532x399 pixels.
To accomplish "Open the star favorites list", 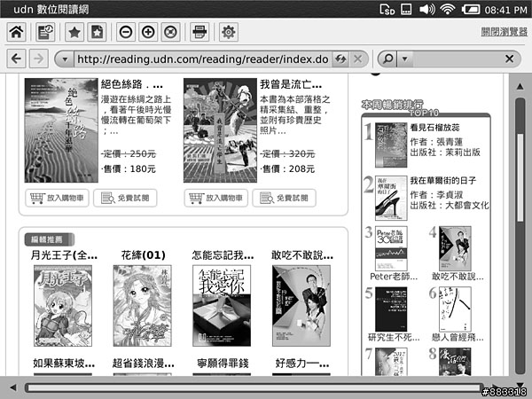I will pyautogui.click(x=74, y=32).
